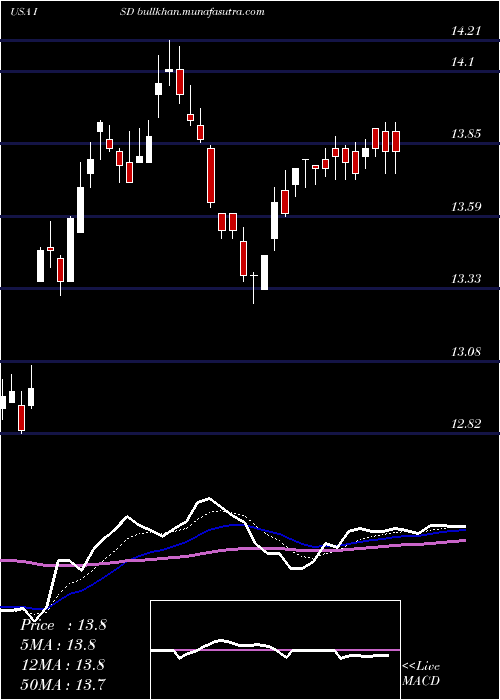Screen dimensions: 500x700
Task: Click the <<Live MACD label
Action: (421, 674)
